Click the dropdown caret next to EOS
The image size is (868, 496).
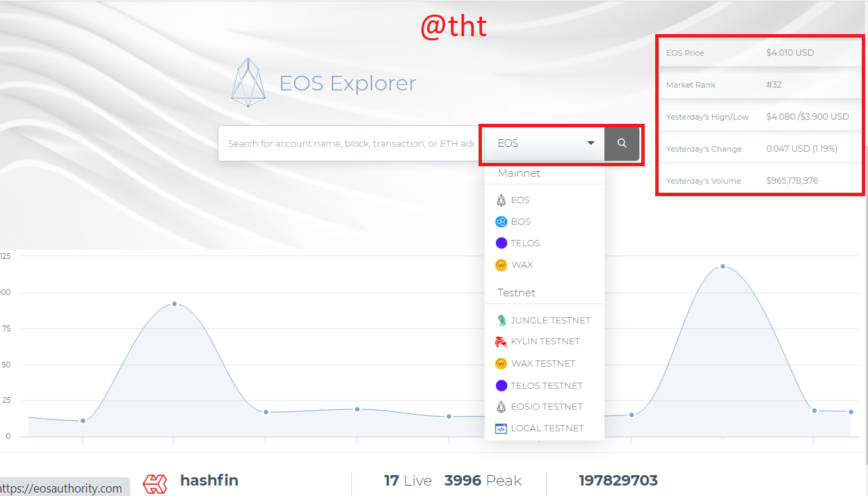tap(591, 143)
